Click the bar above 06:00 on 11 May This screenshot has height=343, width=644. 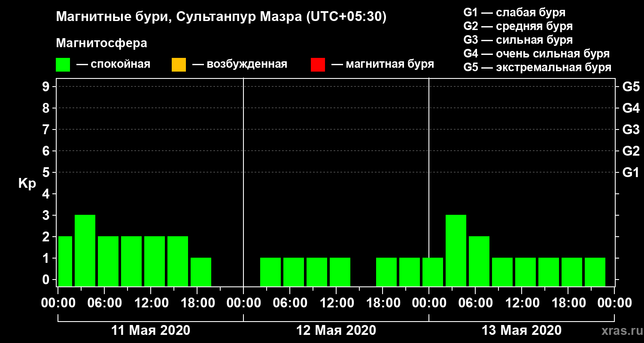(108, 261)
